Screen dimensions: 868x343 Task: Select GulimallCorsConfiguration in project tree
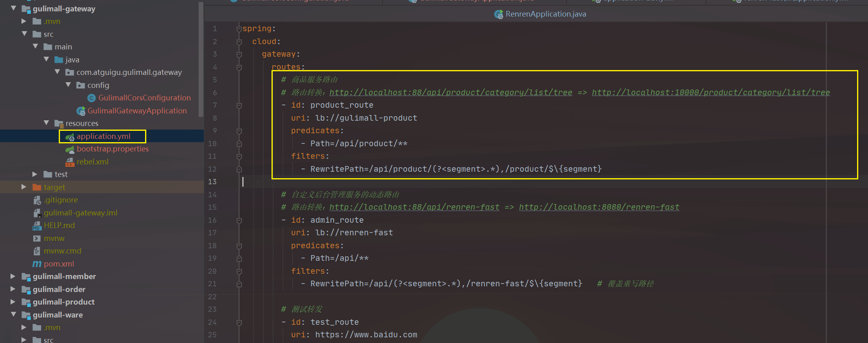pos(144,98)
